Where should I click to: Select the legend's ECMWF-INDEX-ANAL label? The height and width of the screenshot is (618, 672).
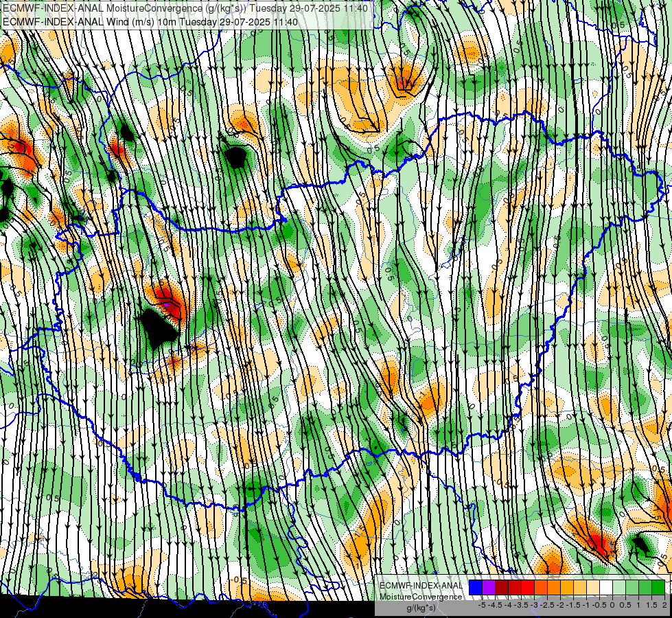pyautogui.click(x=421, y=586)
